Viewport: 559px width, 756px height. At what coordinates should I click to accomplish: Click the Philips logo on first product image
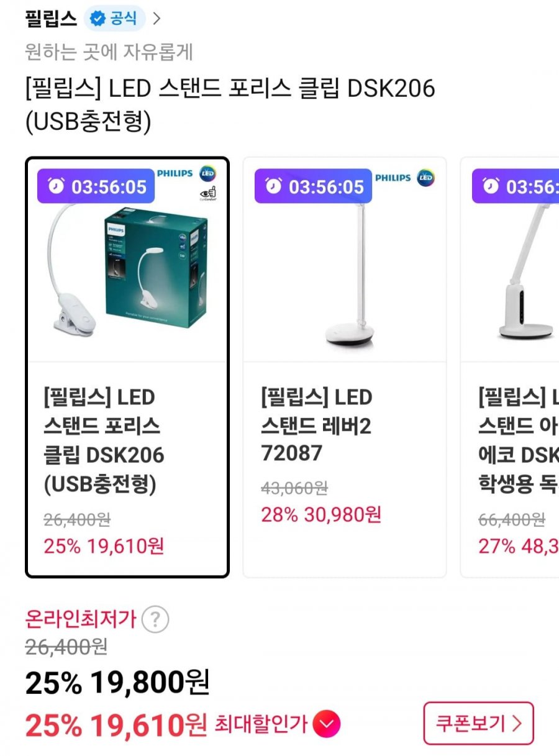(175, 173)
